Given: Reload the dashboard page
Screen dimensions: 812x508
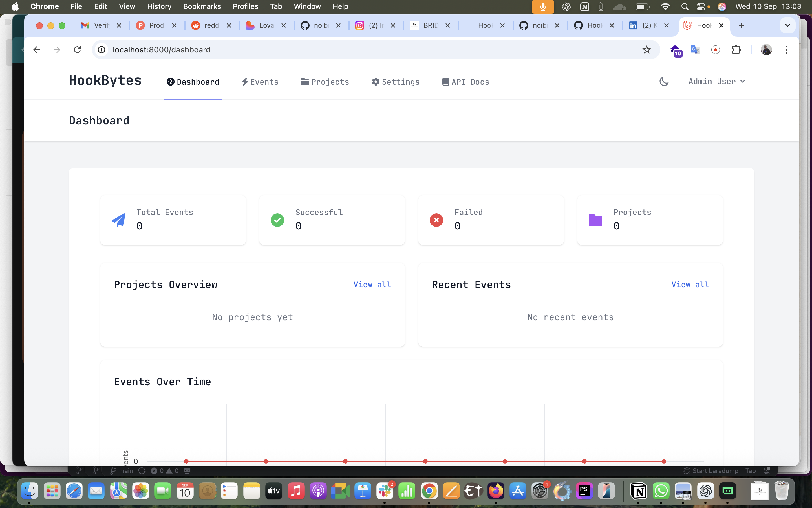Looking at the screenshot, I should point(78,50).
